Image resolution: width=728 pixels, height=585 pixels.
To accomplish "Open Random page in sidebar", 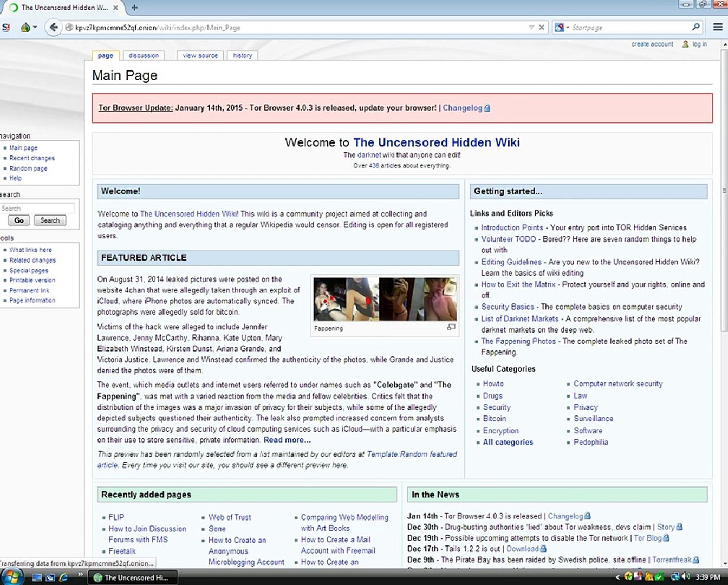I will pos(28,168).
